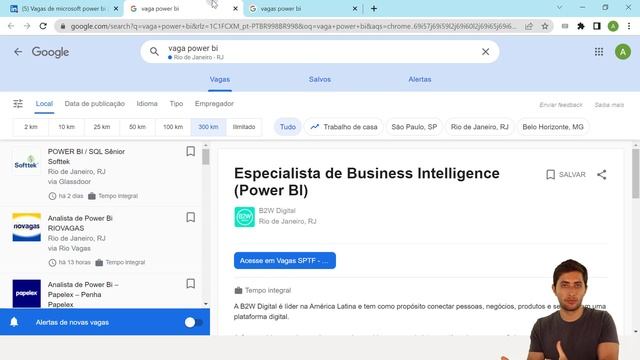The width and height of the screenshot is (640, 360).
Task: Bookmark this page with the star icon
Action: click(x=545, y=26)
